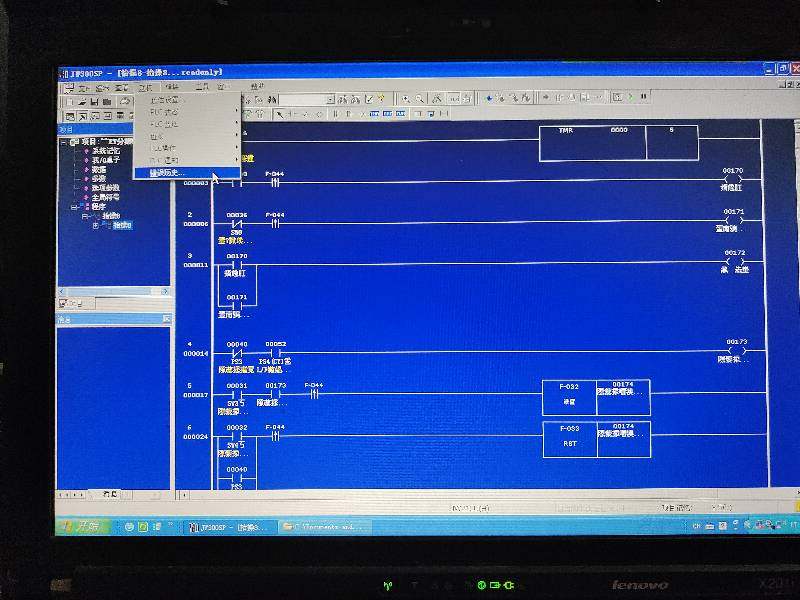Click the first view-window icon on second toolbar row

(x=70, y=116)
